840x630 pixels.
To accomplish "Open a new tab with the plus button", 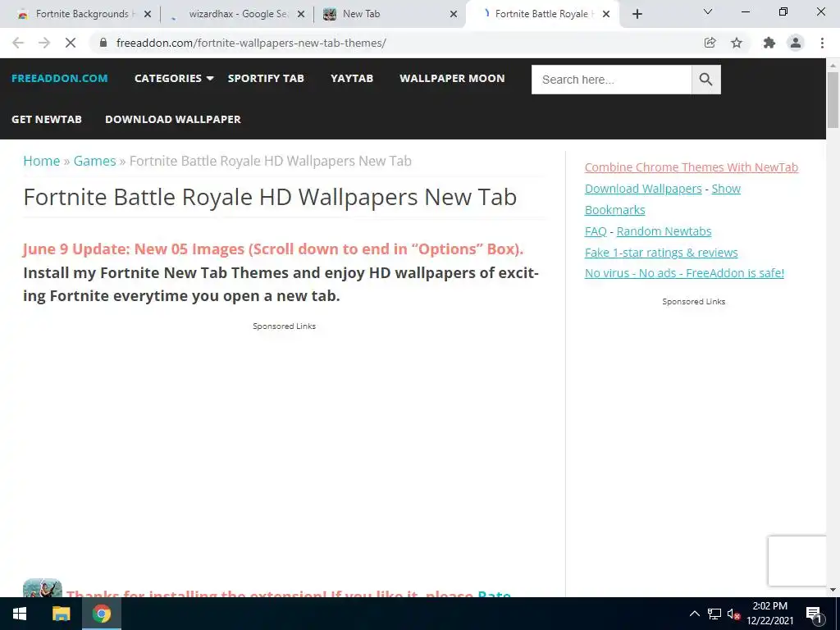I will click(x=637, y=14).
